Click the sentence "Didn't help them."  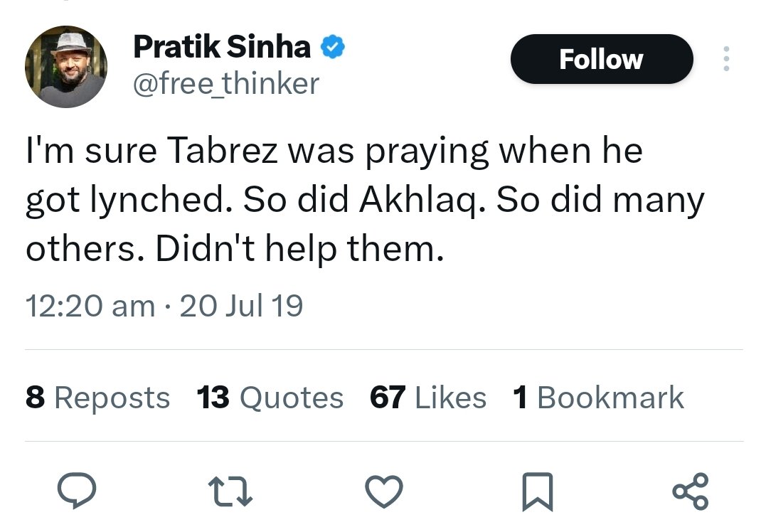(299, 249)
